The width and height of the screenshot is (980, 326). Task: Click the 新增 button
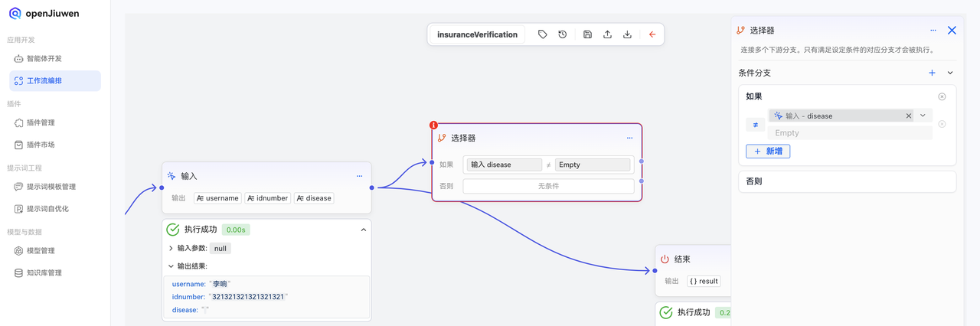click(768, 152)
